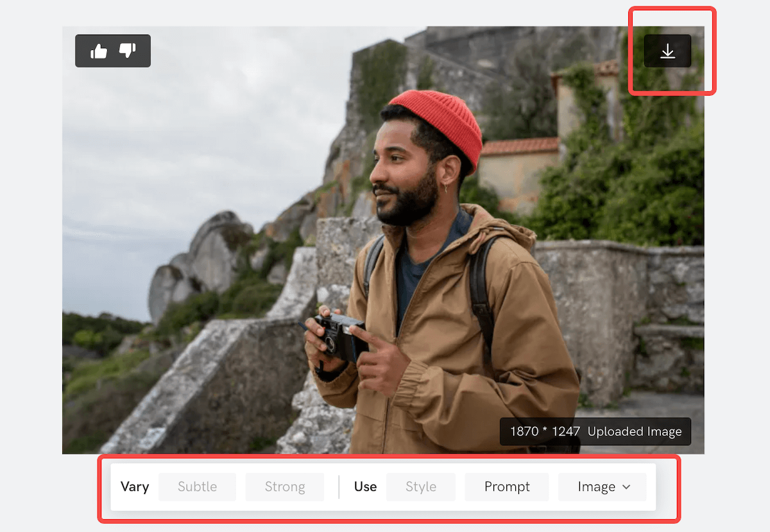The height and width of the screenshot is (532, 770).
Task: Expand the Image use options
Action: coord(602,487)
